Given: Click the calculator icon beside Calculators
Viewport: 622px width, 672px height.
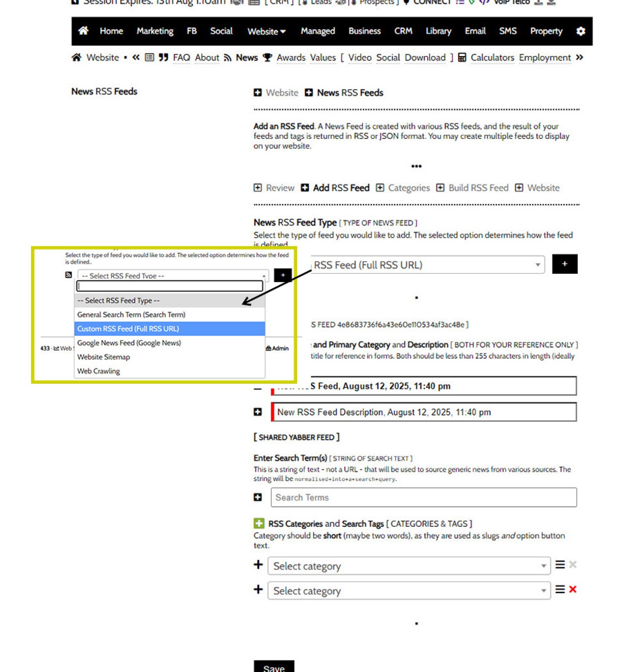Looking at the screenshot, I should pos(462,58).
